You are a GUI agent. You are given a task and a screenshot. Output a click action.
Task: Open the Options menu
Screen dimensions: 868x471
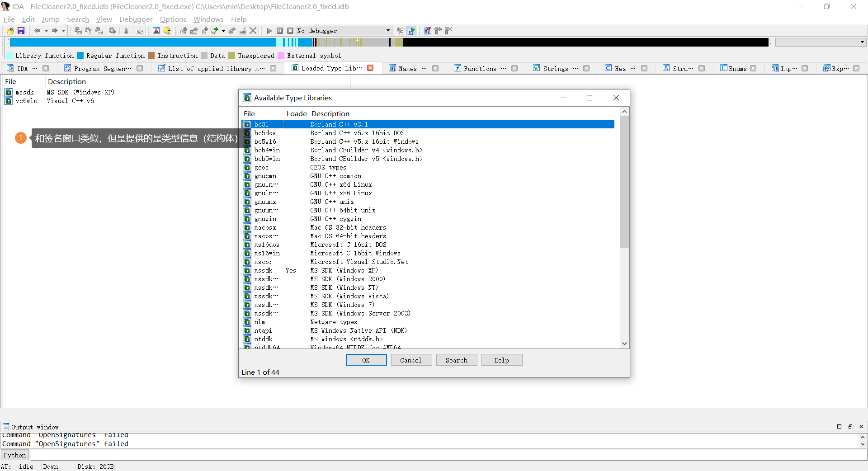[x=173, y=19]
